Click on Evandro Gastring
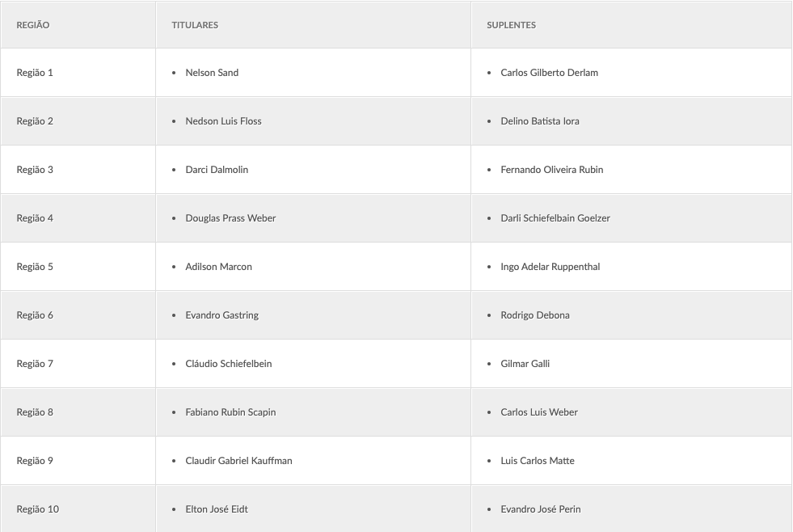 221,315
